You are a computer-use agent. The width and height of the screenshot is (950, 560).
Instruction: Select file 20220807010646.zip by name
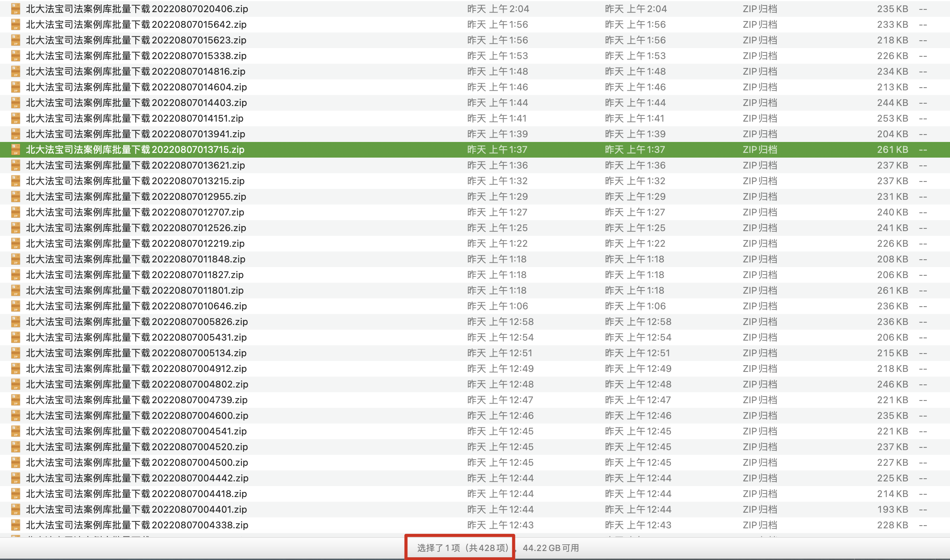pyautogui.click(x=136, y=306)
